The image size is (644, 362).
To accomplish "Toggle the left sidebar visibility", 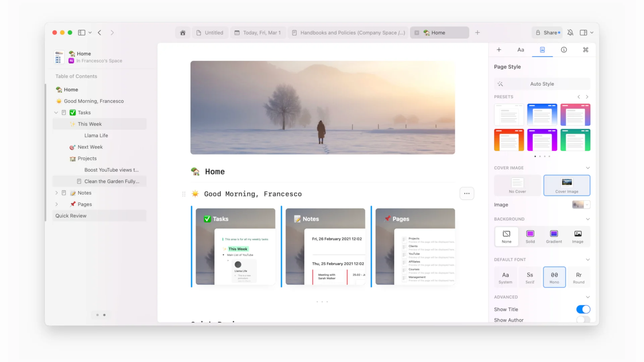I will pyautogui.click(x=81, y=32).
